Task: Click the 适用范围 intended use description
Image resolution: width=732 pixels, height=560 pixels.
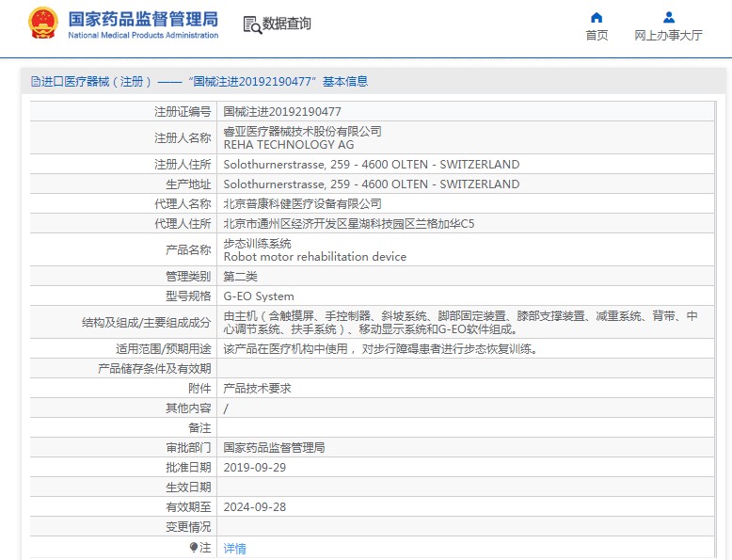Action: 380,349
